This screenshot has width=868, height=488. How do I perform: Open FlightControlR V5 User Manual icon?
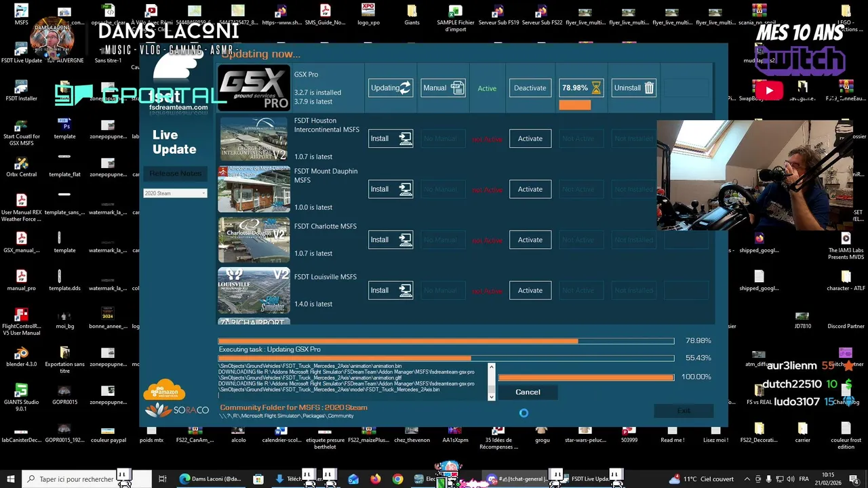[22, 322]
